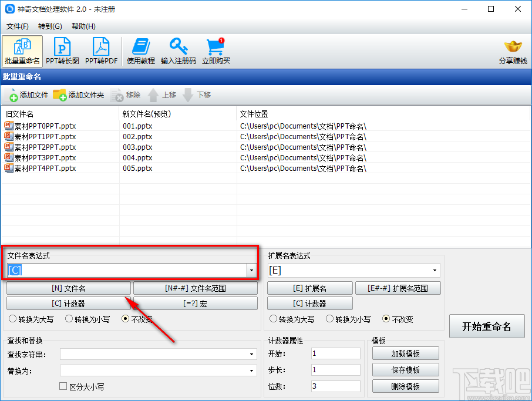Open the 文件(F) menu
The width and height of the screenshot is (532, 401).
[17, 26]
